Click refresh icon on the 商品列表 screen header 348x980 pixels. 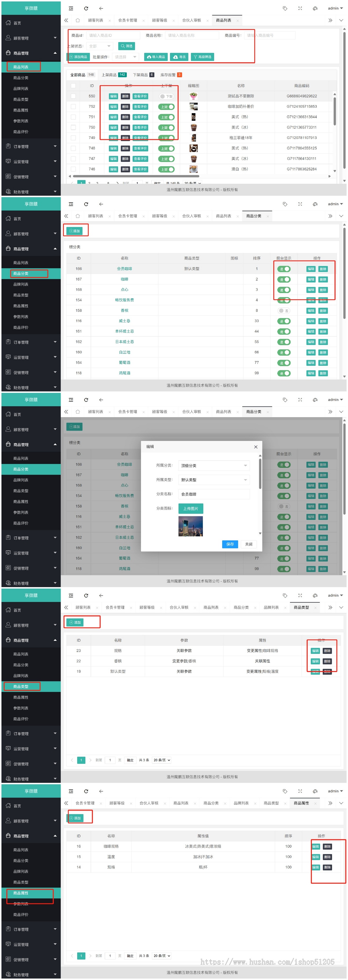pos(86,8)
